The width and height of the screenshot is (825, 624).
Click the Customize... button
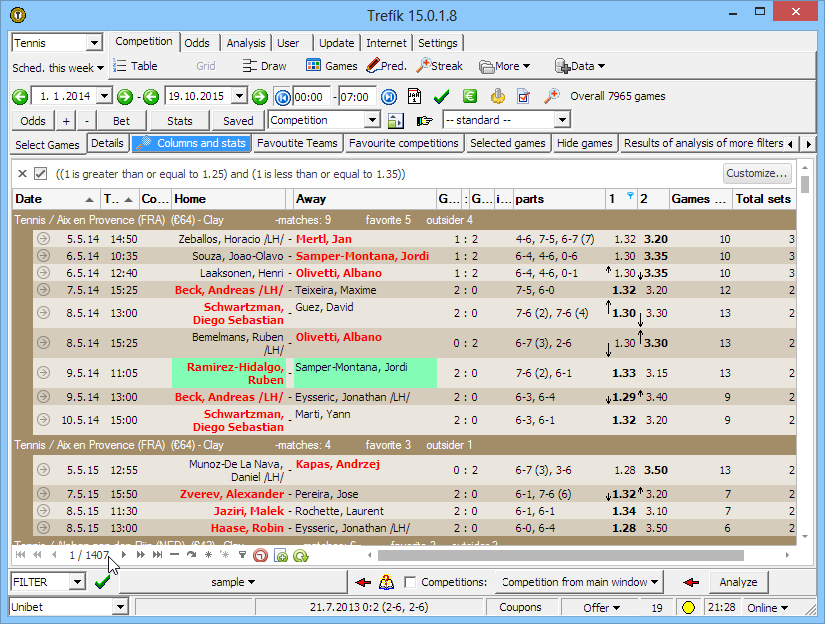coord(757,173)
